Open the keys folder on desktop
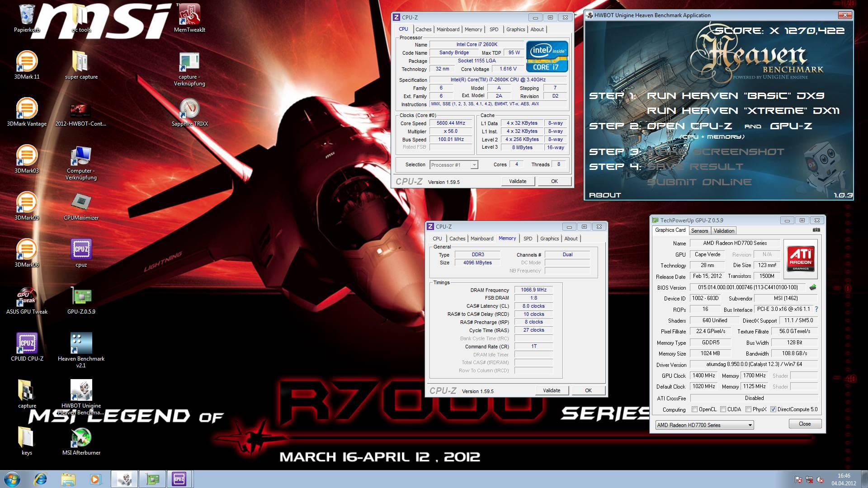The width and height of the screenshot is (868, 488). [27, 441]
